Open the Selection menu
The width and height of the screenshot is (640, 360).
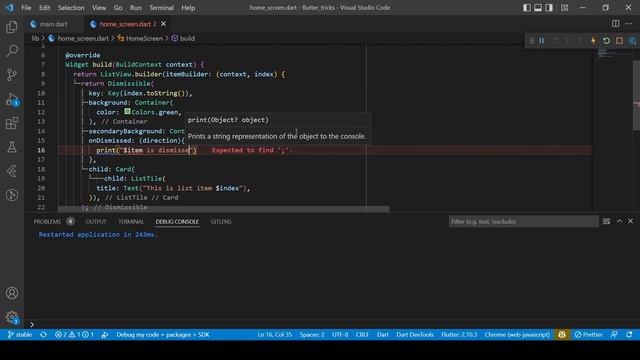tap(71, 8)
